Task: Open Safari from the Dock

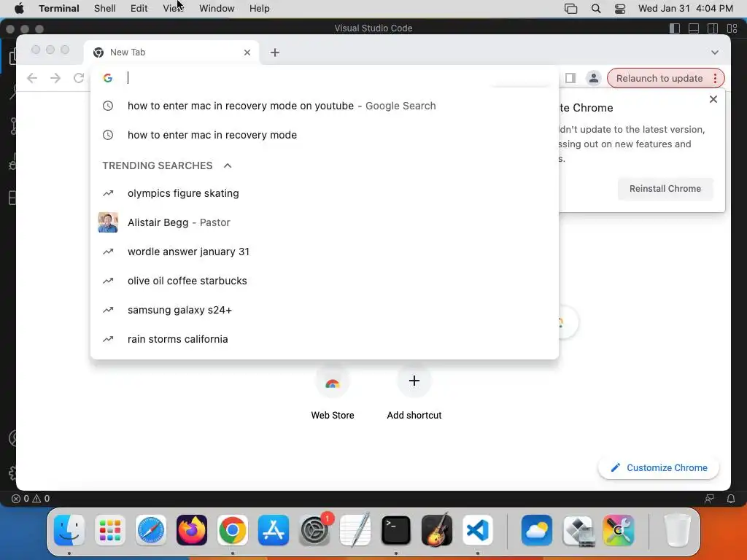Action: (x=151, y=530)
